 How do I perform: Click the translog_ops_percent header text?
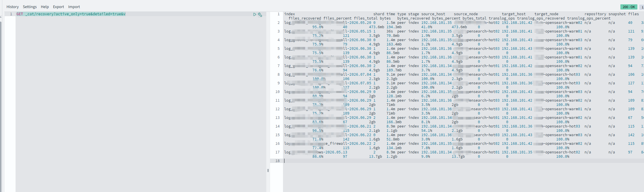[x=589, y=18]
